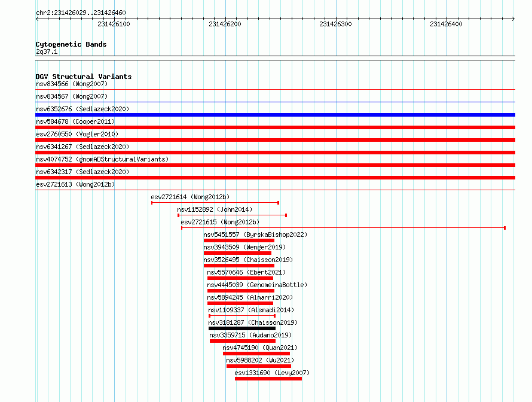The height and width of the screenshot is (402, 532).
Task: Open esv2721613 (Wong2012b) variant label
Action: click(x=75, y=184)
